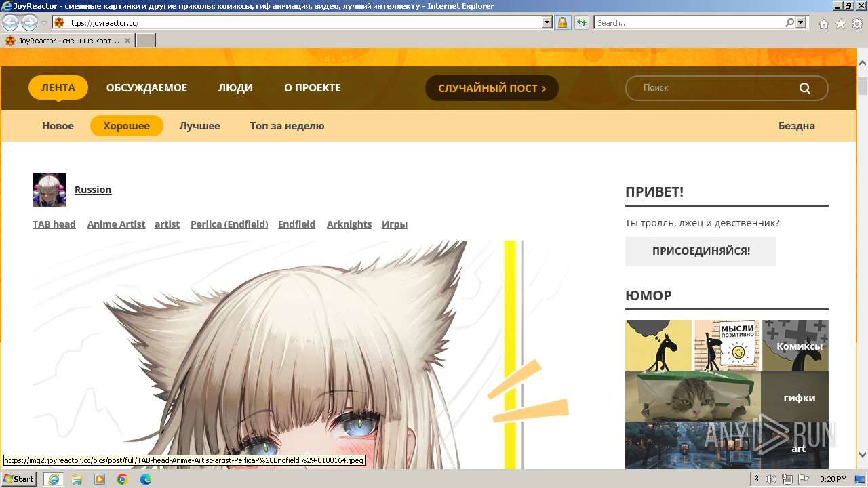Viewport: 868px width, 488px height.
Task: Switch to Лучшее tab
Action: pyautogui.click(x=199, y=126)
